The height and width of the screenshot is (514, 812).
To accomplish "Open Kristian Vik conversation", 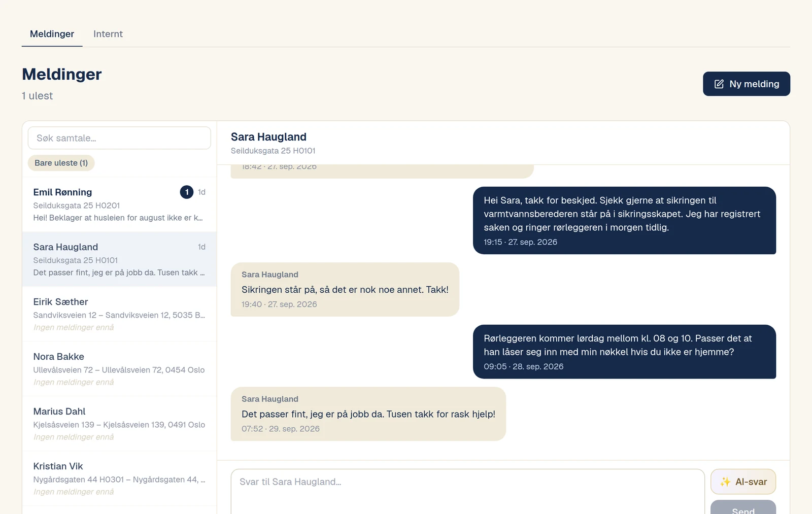I will [119, 478].
